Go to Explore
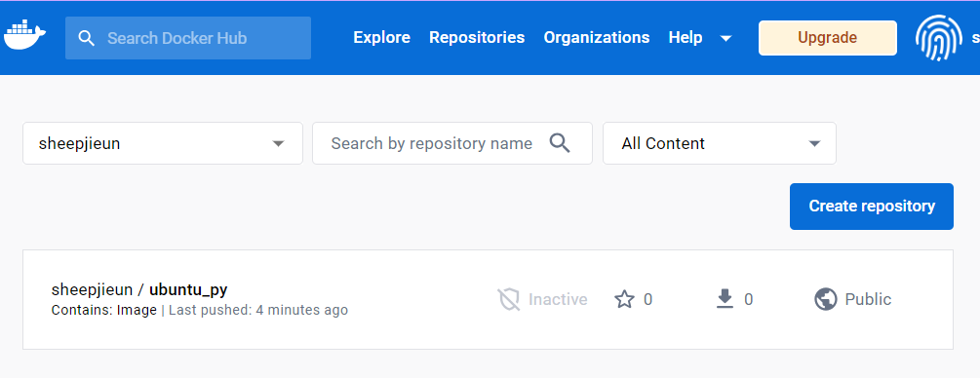Viewport: 980px width, 378px height. tap(382, 37)
